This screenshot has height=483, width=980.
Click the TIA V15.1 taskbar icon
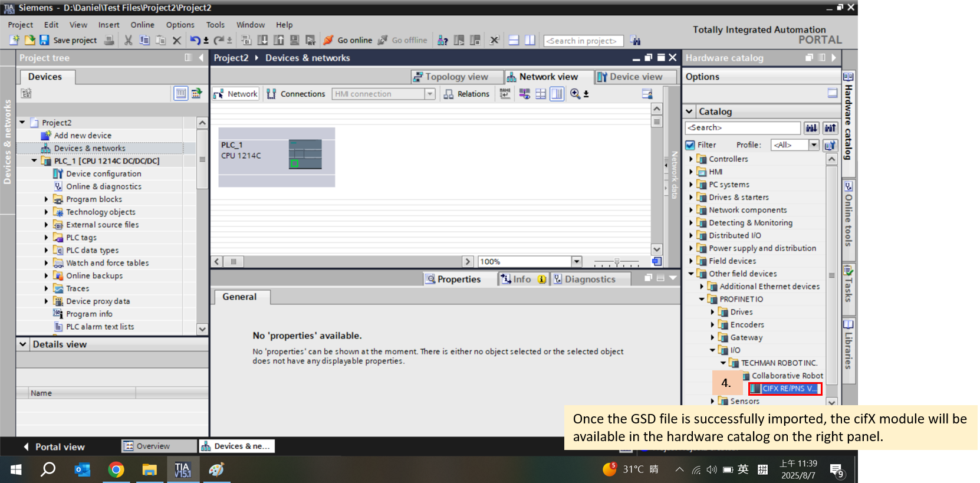tap(182, 469)
